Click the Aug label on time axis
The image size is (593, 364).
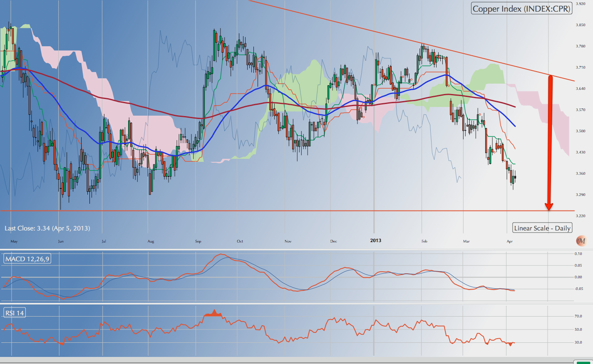click(151, 241)
